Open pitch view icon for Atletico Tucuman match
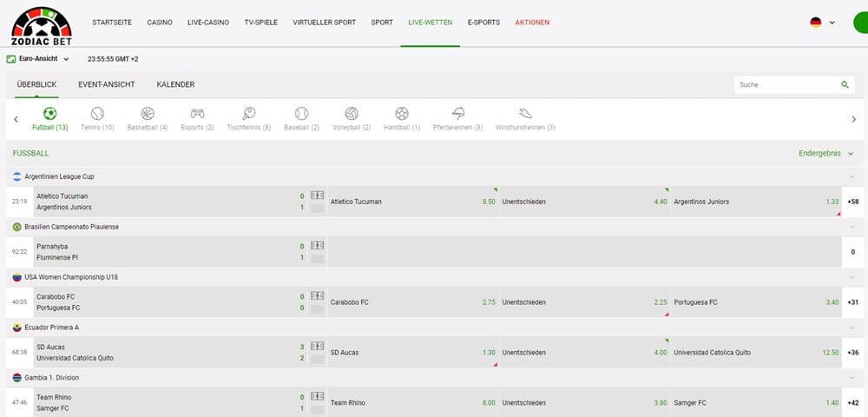The image size is (868, 417). click(x=317, y=195)
